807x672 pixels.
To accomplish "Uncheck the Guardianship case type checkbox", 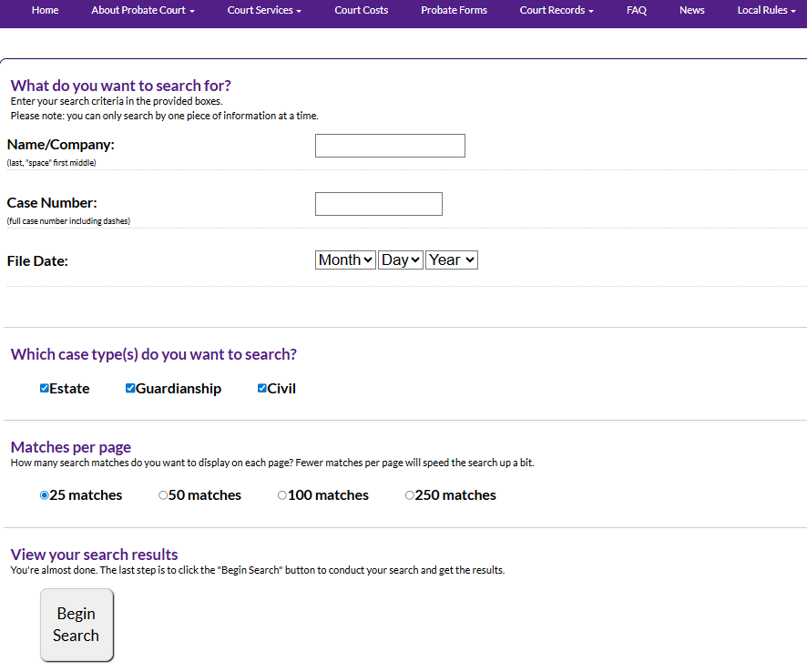I will click(130, 389).
